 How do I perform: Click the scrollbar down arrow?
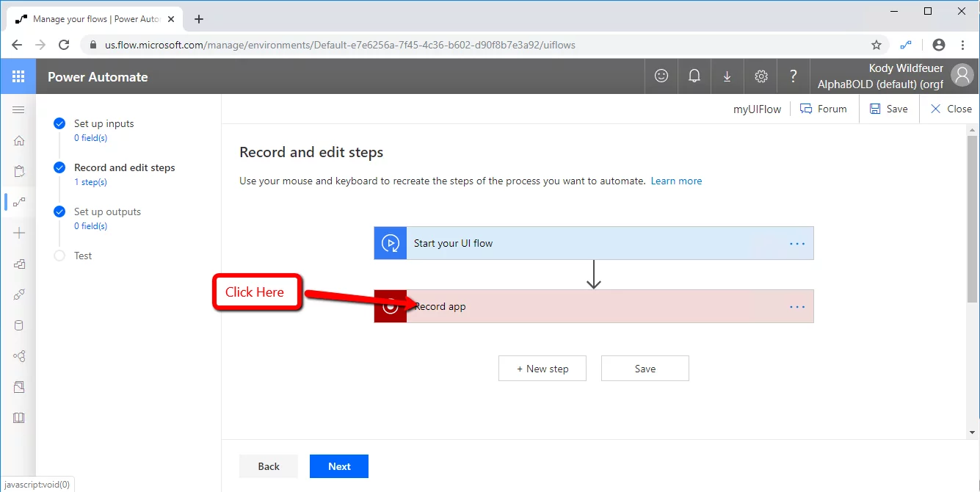tap(973, 433)
